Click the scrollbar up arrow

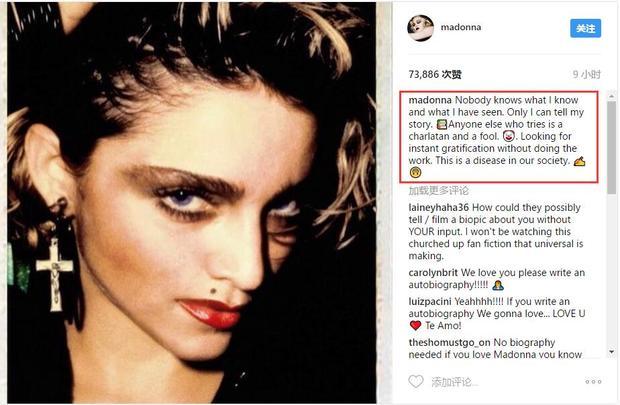(612, 96)
